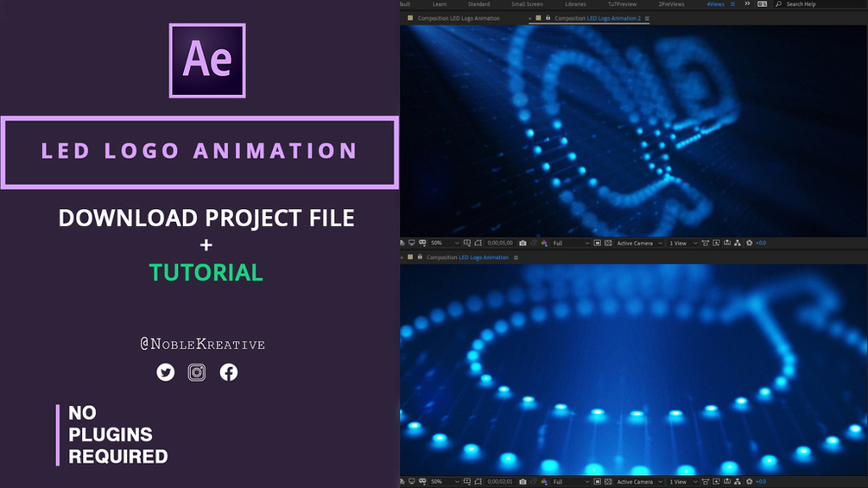Click the preview monitor icon in upper viewer toolbar

click(411, 243)
